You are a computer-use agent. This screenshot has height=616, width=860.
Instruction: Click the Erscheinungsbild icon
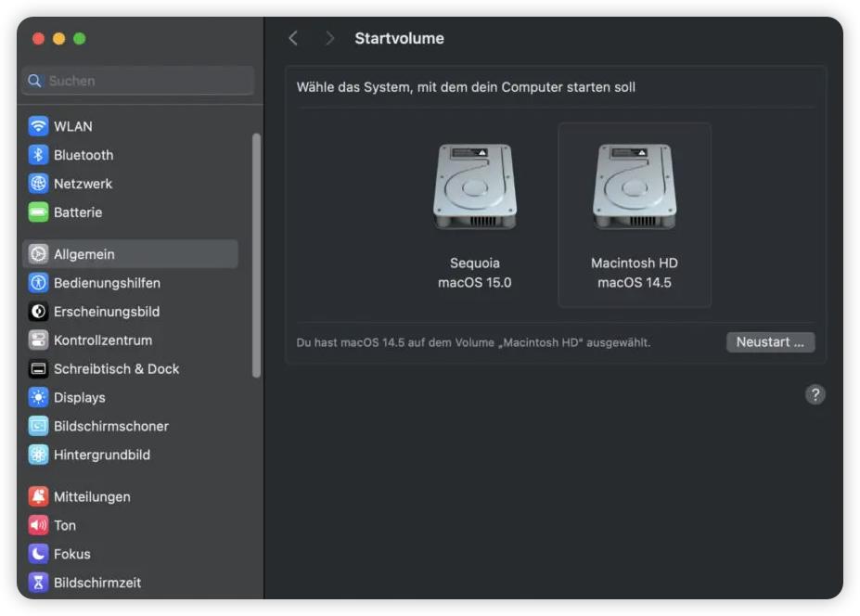(x=38, y=311)
